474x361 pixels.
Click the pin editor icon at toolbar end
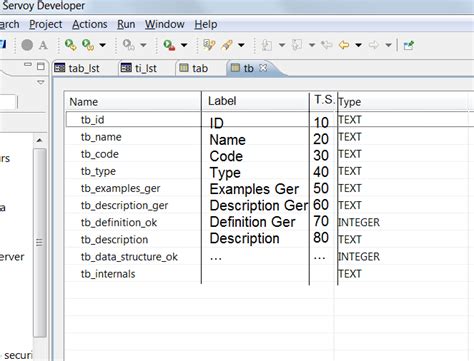(409, 45)
